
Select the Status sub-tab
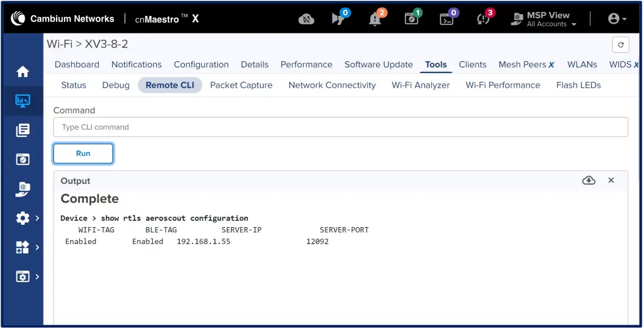74,85
